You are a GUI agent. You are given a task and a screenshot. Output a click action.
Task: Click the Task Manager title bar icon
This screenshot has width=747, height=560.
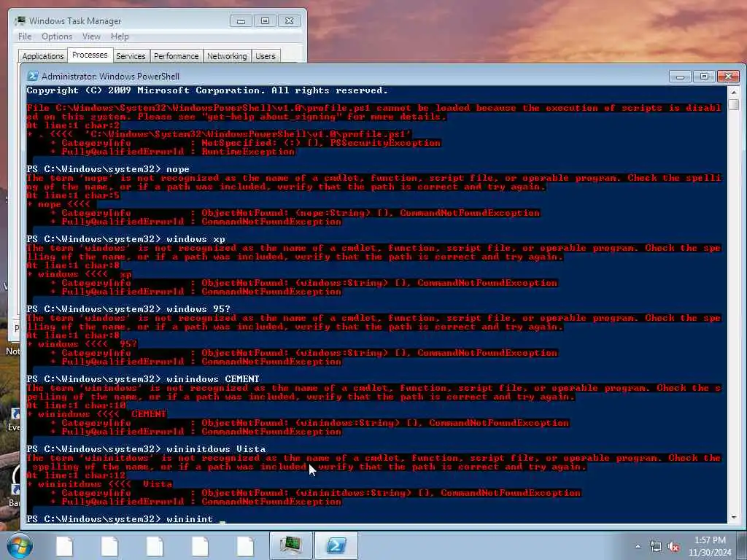20,21
